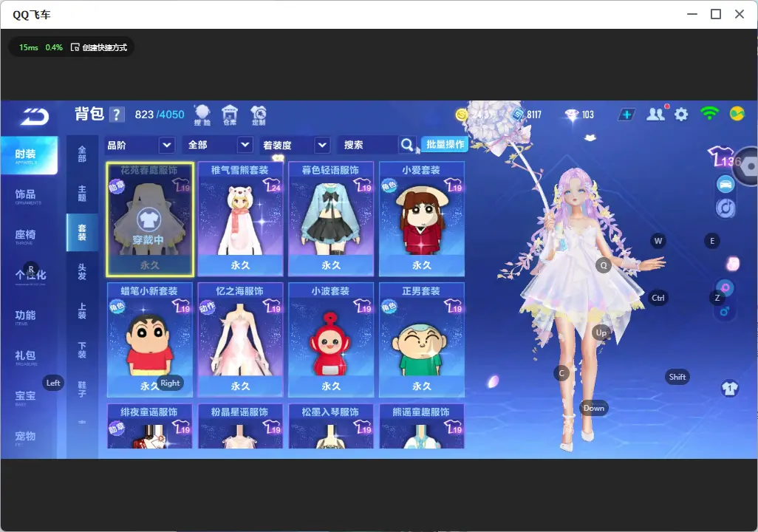Click the blue plus recharge icon

tap(626, 115)
